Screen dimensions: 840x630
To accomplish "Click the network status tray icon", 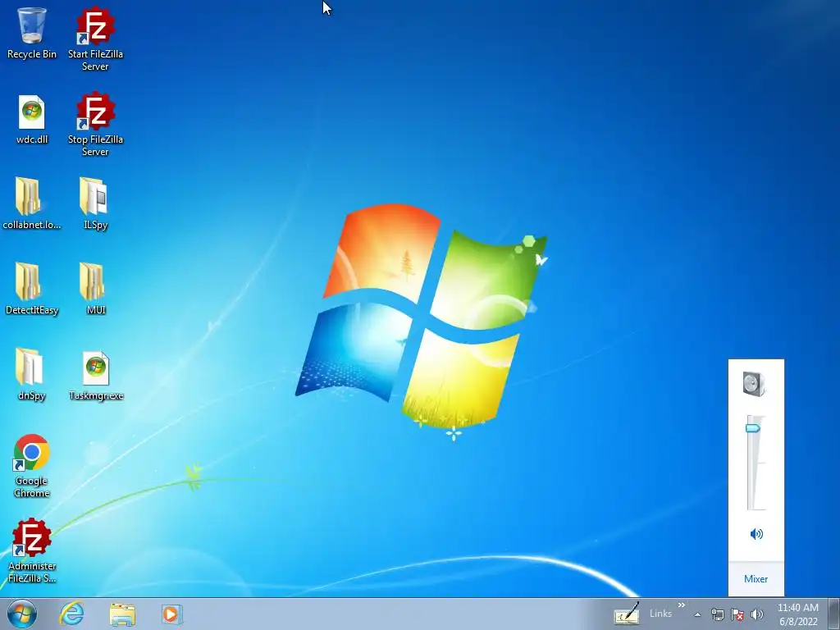I will point(717,614).
